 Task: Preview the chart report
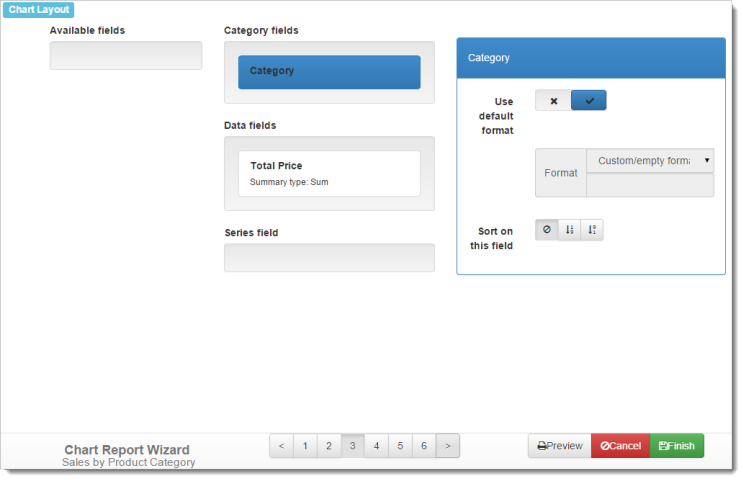559,446
